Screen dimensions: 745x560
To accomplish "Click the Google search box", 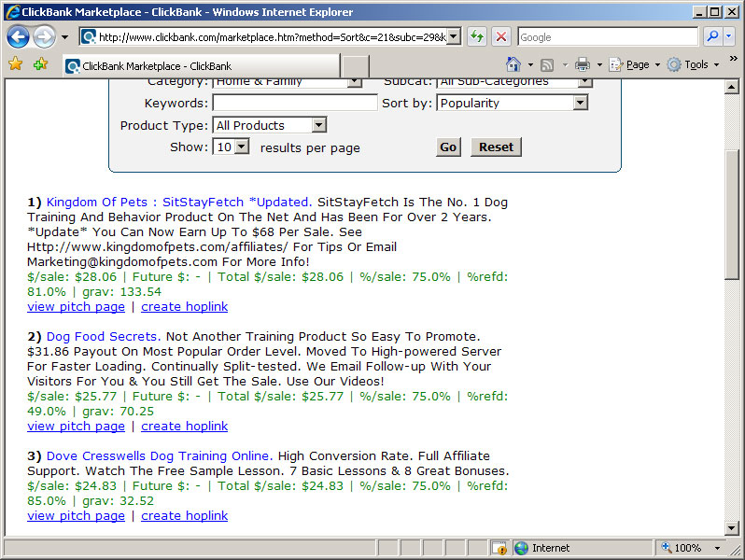I will tap(607, 37).
